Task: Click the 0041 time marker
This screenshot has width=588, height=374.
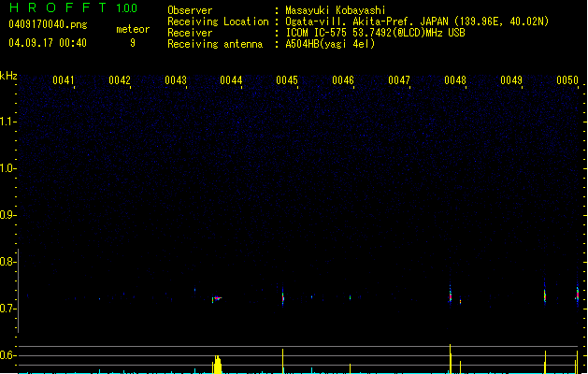Action: (63, 80)
